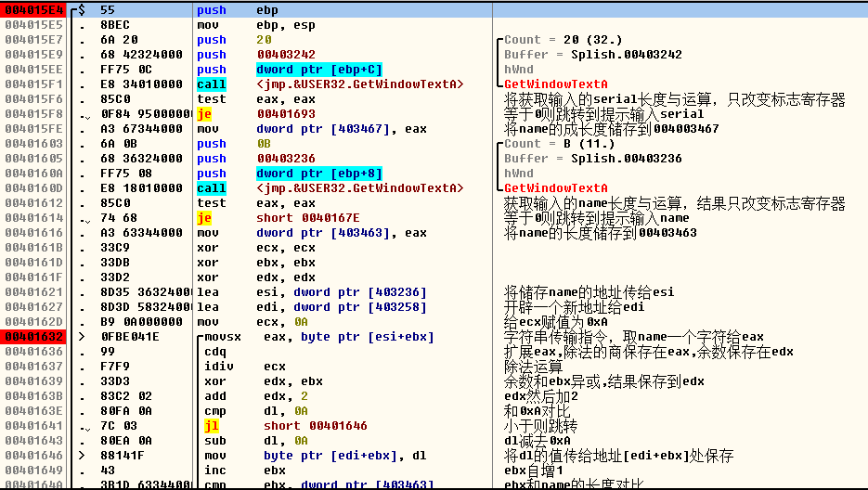The height and width of the screenshot is (490, 868).
Task: Click 'push 00403236' instruction
Action: [255, 159]
